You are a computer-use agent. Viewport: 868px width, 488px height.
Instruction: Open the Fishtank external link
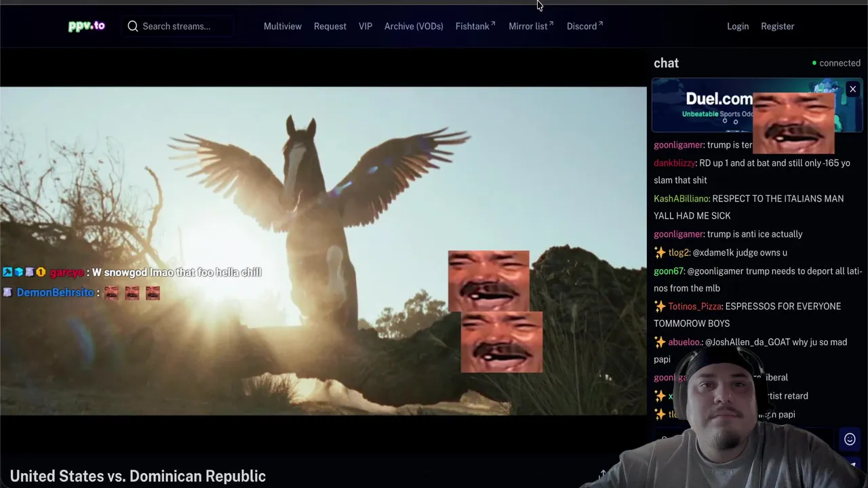click(475, 26)
